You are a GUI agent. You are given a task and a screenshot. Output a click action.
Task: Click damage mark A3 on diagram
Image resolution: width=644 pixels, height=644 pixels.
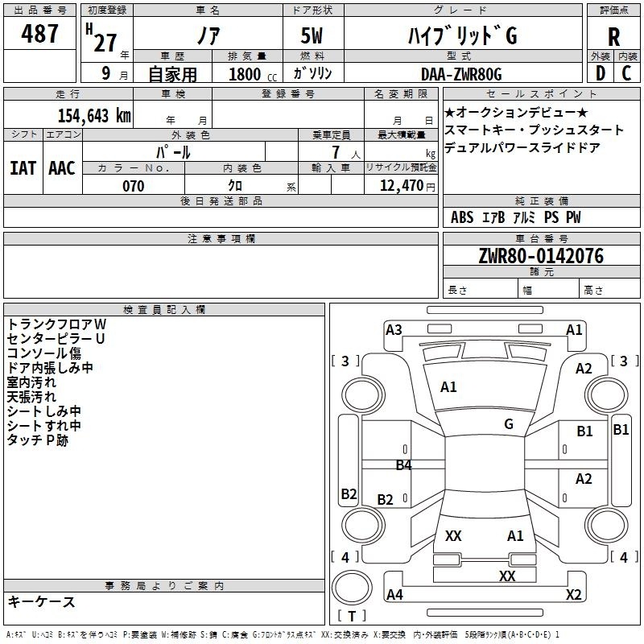394,330
